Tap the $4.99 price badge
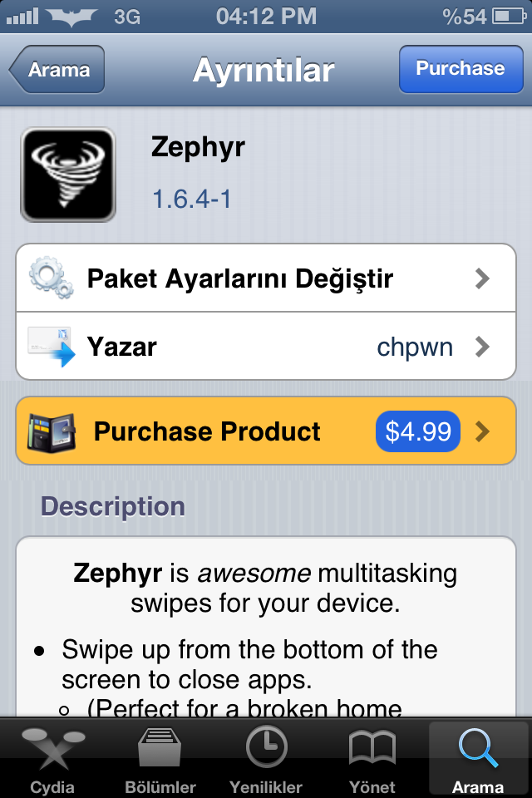This screenshot has width=532, height=798. click(418, 431)
